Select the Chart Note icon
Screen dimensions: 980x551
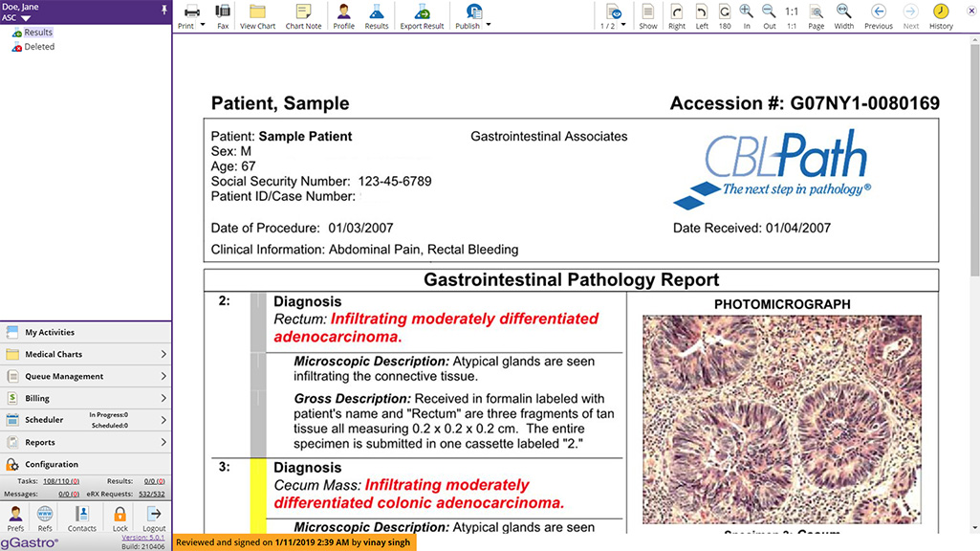[303, 14]
